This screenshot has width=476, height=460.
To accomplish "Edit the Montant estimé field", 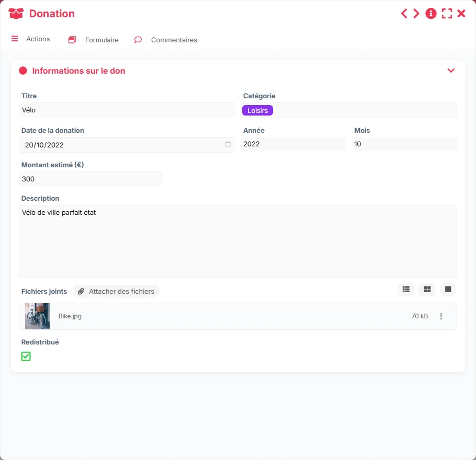I will click(90, 179).
